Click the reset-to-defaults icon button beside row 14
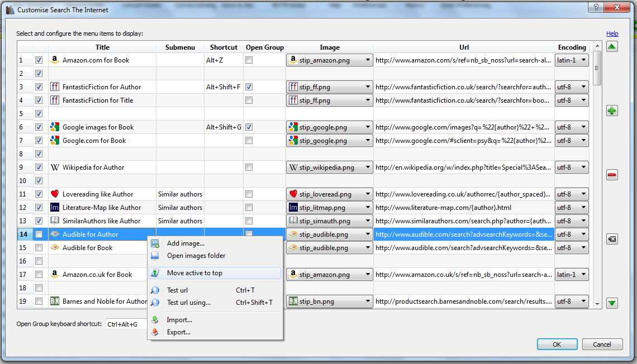 pyautogui.click(x=612, y=239)
